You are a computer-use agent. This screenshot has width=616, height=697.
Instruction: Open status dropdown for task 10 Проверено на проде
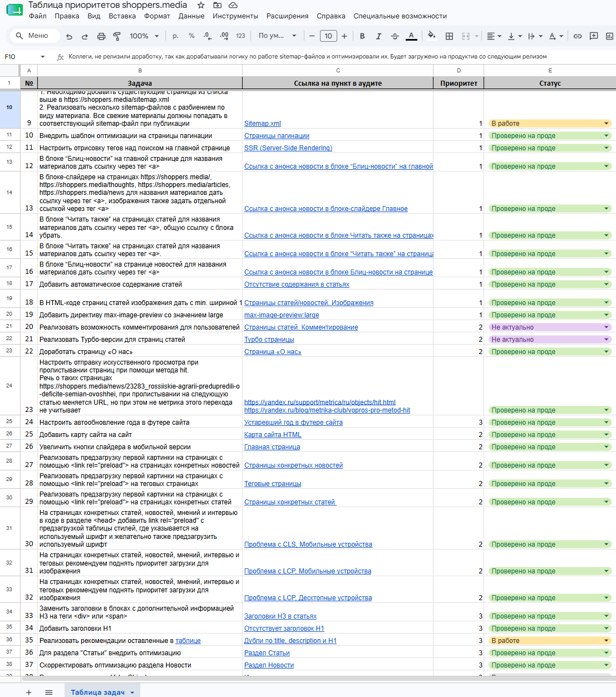coord(607,136)
